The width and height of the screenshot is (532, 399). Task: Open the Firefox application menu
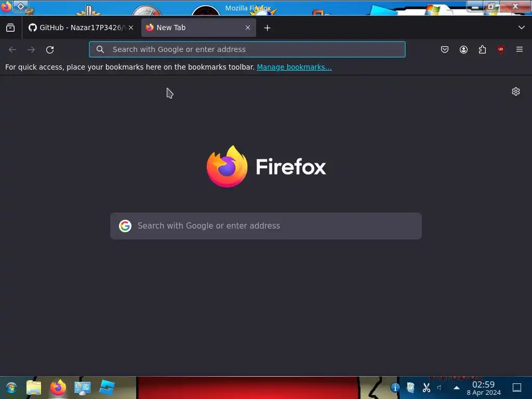tap(520, 50)
